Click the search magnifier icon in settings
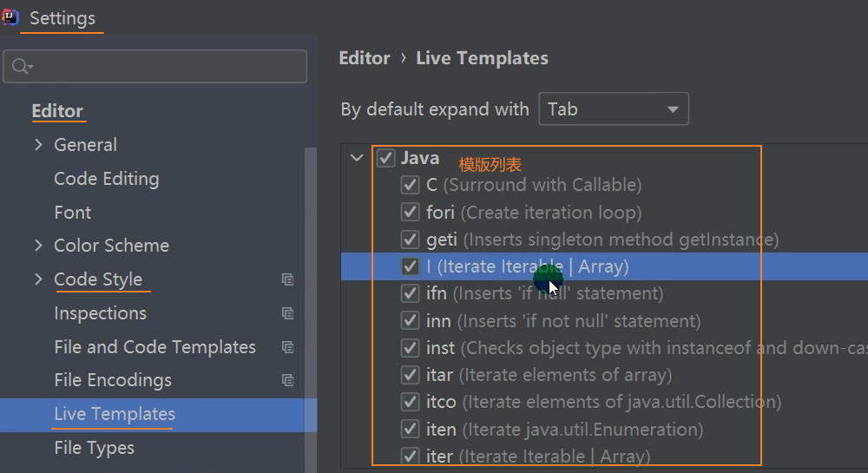The width and height of the screenshot is (868, 473). point(21,67)
